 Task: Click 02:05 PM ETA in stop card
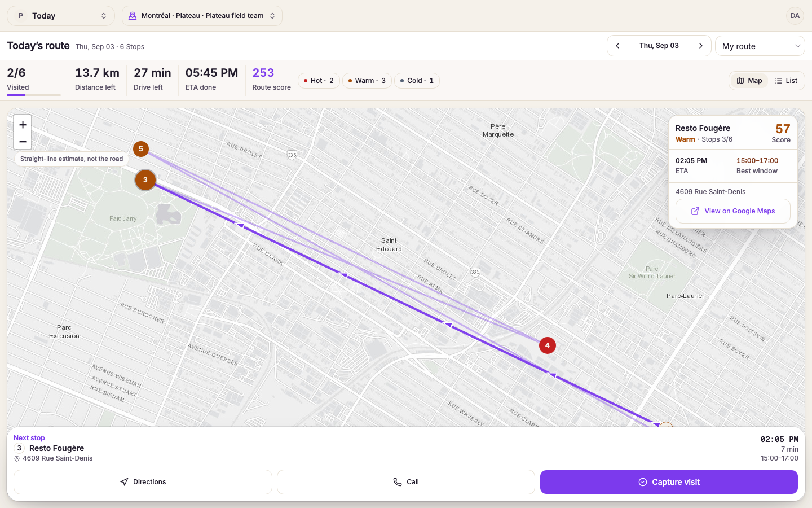point(691,161)
